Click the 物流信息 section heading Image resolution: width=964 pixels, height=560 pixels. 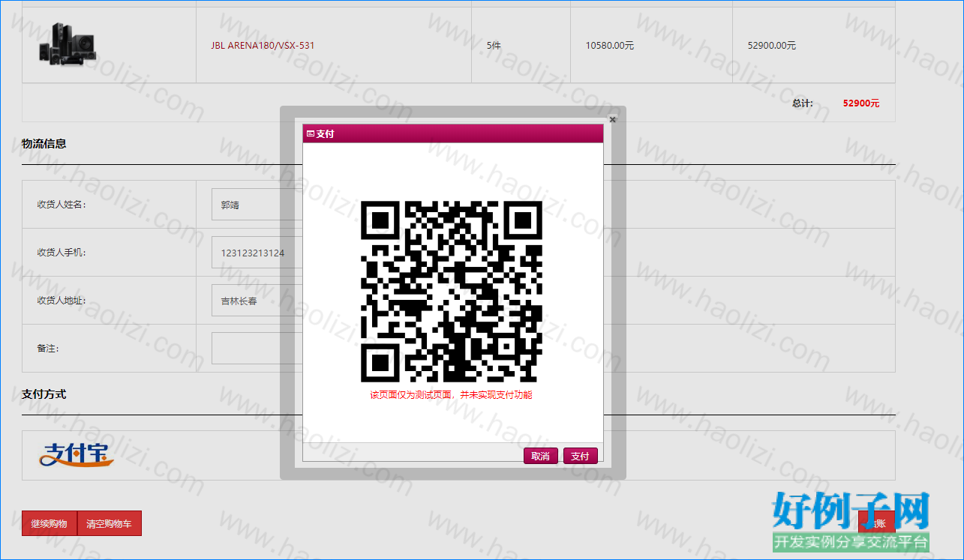tap(44, 143)
